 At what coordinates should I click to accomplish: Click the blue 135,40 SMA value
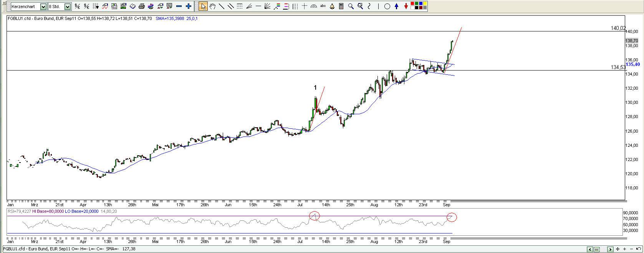point(632,64)
